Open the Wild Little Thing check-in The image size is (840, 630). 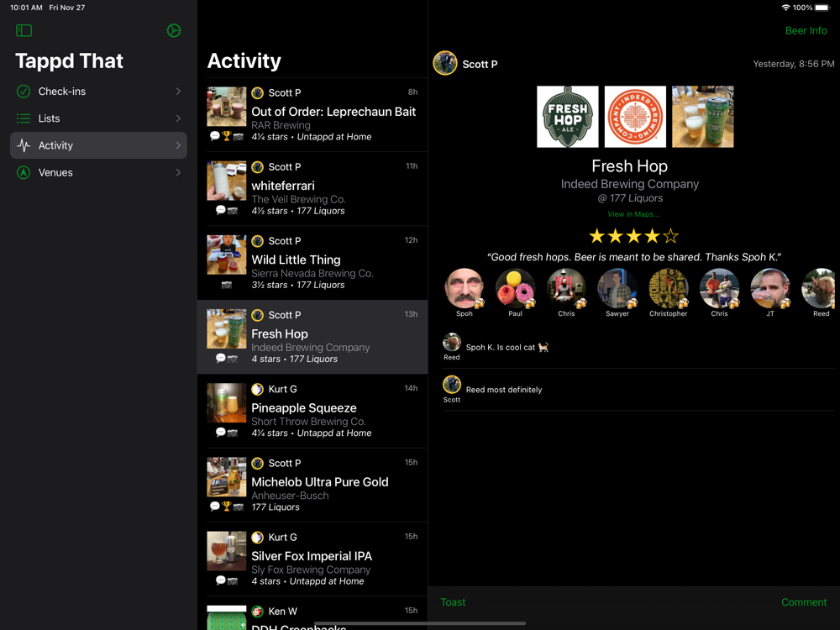(x=312, y=262)
